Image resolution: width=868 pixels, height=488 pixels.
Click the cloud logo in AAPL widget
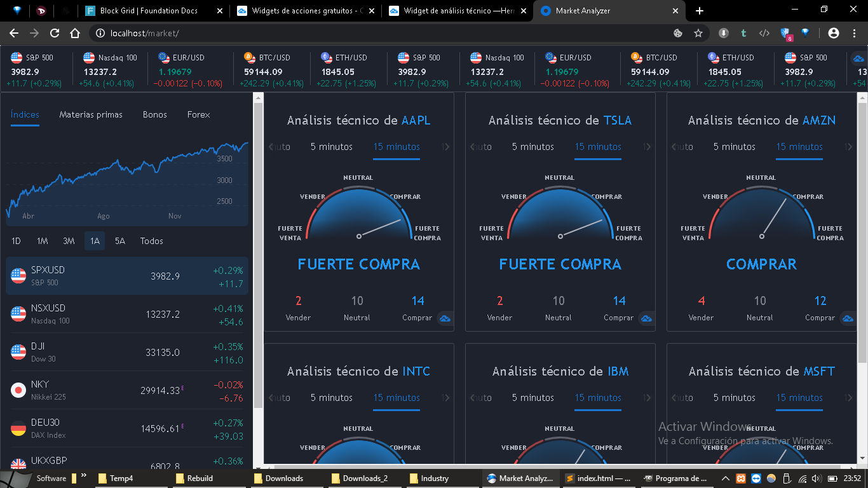tap(445, 318)
